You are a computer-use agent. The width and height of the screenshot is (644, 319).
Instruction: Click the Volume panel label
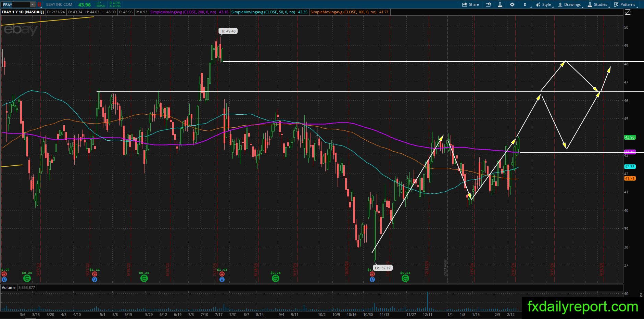[9, 288]
